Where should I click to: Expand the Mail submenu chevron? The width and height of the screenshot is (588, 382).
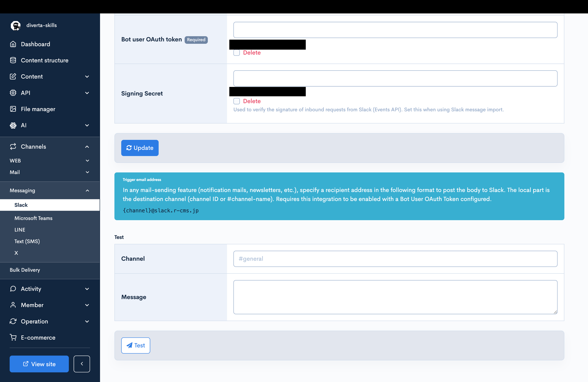87,172
